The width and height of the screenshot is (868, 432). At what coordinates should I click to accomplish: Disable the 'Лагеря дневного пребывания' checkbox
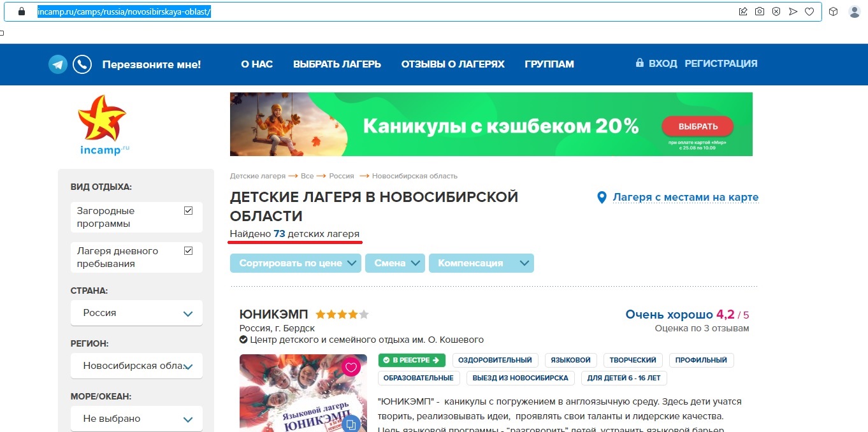pyautogui.click(x=187, y=250)
